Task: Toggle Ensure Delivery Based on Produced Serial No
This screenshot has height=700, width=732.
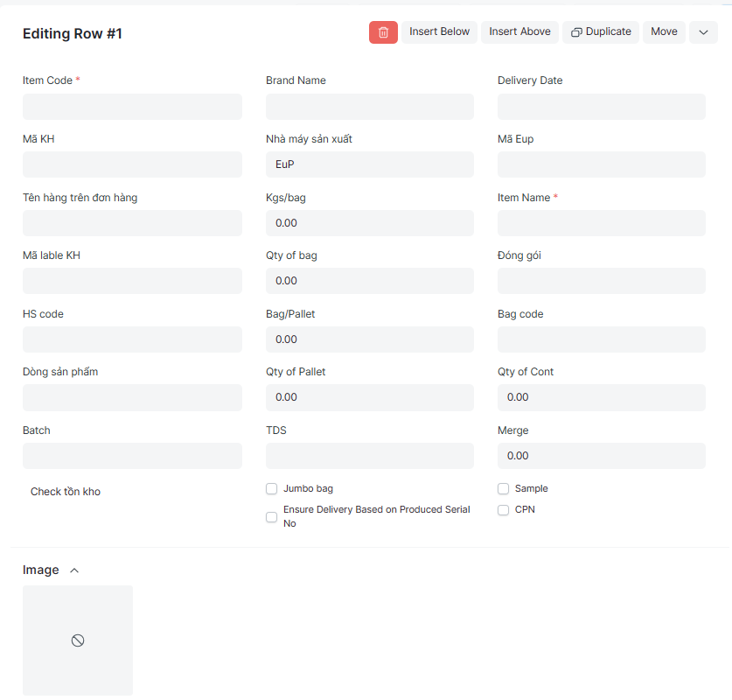Action: coord(272,517)
